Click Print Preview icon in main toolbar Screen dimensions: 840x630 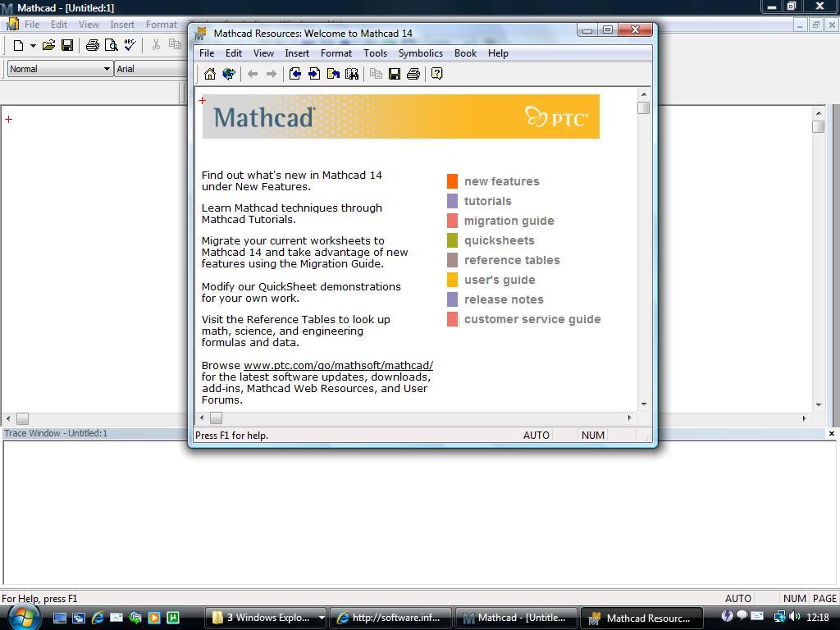(x=111, y=45)
